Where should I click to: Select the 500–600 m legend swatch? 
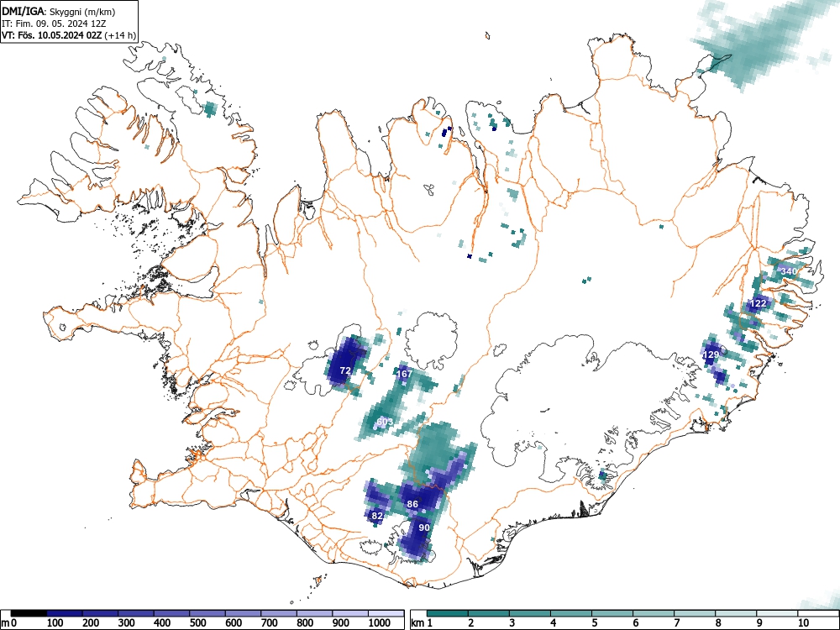(x=207, y=613)
